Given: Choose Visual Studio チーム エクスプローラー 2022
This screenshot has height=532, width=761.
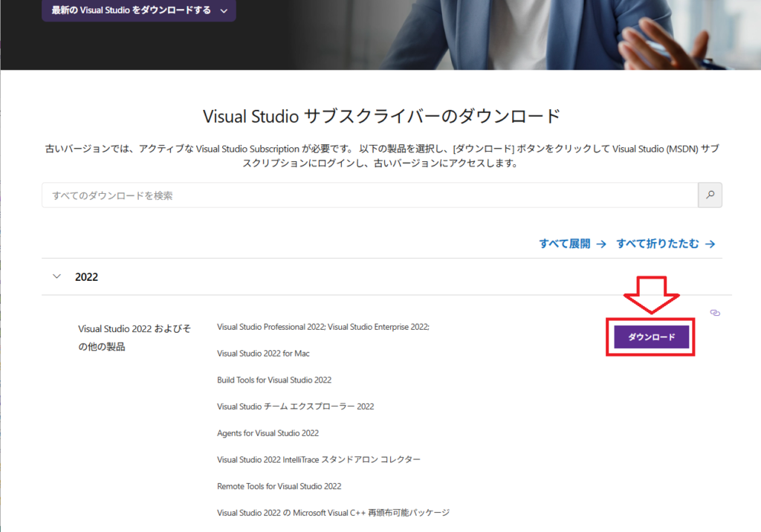Looking at the screenshot, I should (x=295, y=406).
